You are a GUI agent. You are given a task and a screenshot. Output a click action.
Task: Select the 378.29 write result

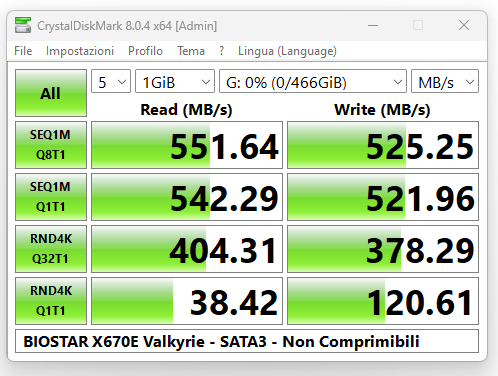pyautogui.click(x=383, y=249)
